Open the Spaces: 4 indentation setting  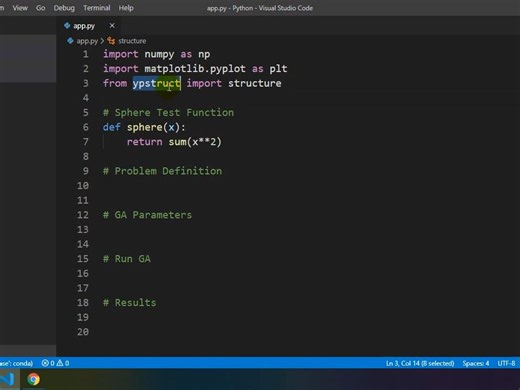476,363
